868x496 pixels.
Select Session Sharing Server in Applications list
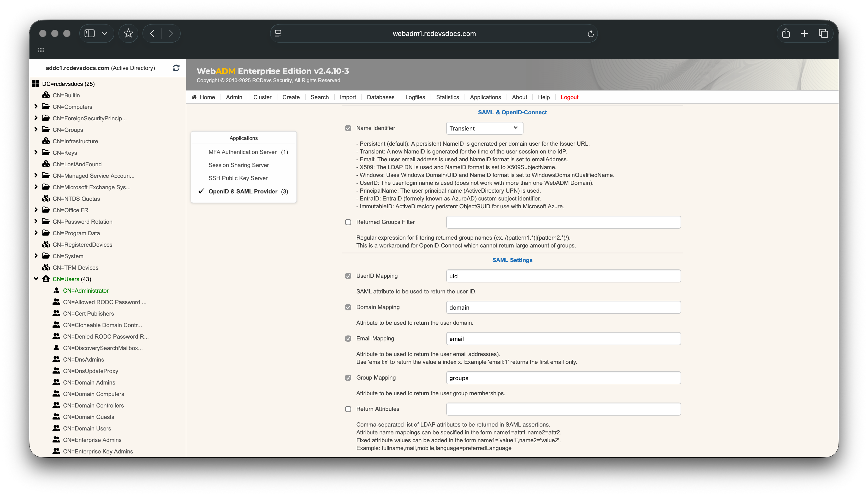click(239, 165)
